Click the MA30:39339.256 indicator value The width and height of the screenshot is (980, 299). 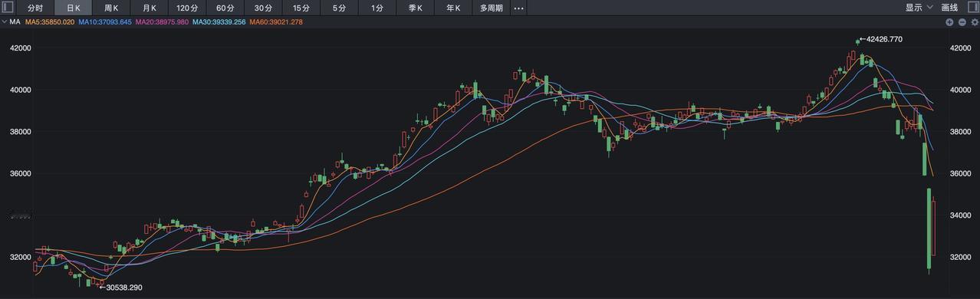point(219,22)
